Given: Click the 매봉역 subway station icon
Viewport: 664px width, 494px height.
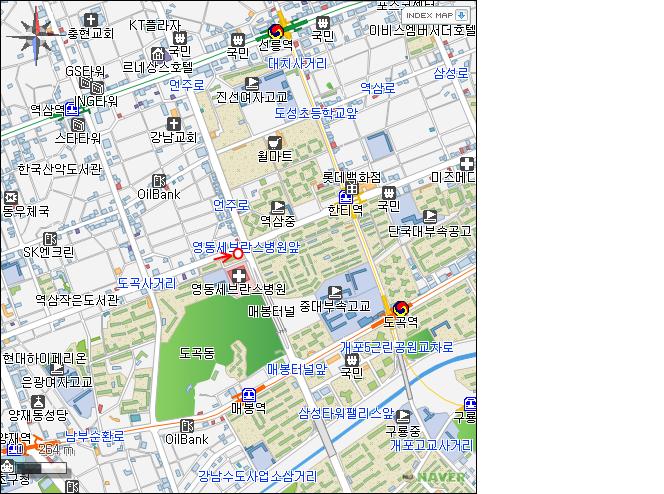Looking at the screenshot, I should pyautogui.click(x=247, y=394).
